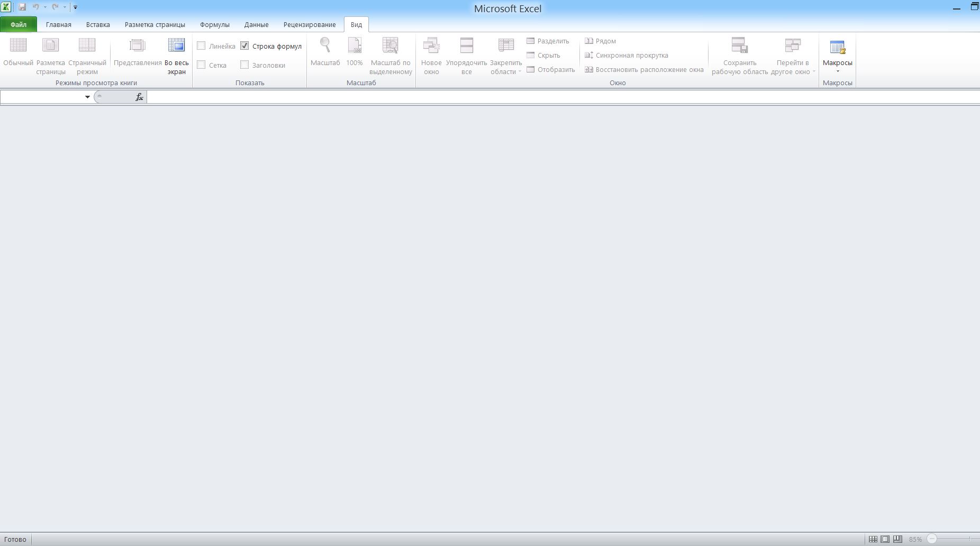980x546 pixels.
Task: Click the Рядом side-by-side view command
Action: coord(600,41)
